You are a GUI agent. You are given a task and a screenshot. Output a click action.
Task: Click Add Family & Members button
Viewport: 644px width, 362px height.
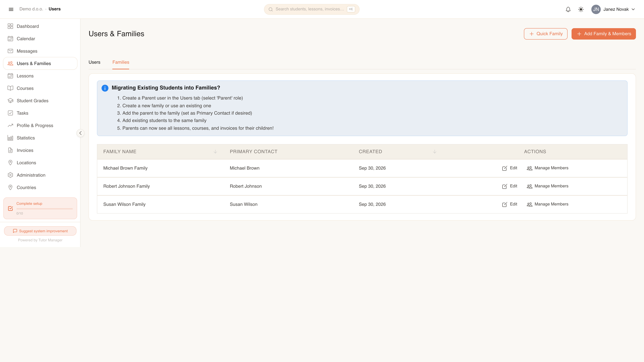(604, 34)
